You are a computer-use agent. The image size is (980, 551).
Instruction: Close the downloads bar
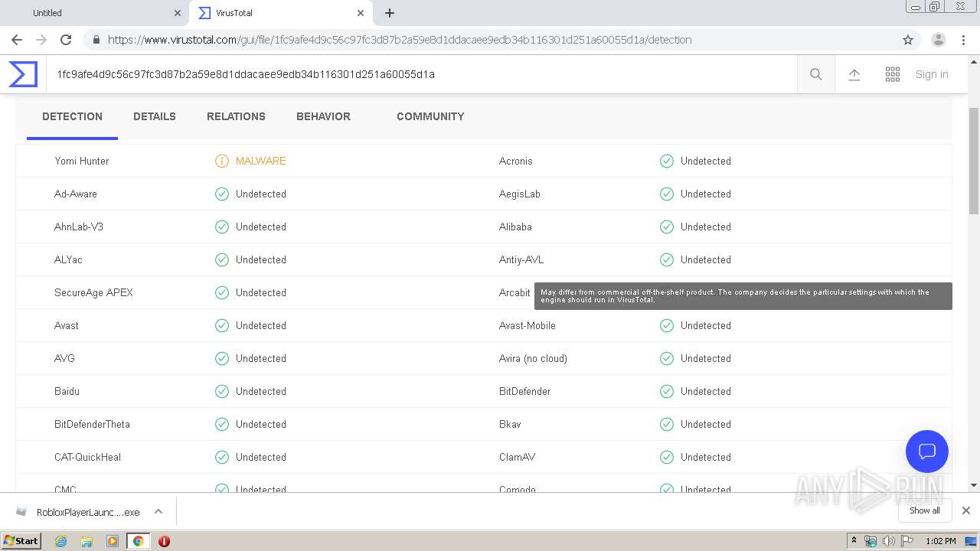click(x=966, y=510)
